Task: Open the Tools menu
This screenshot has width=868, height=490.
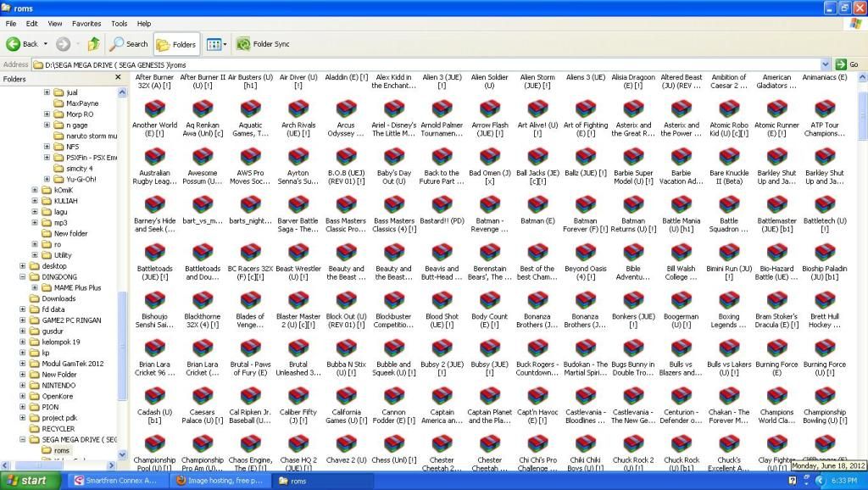Action: [x=119, y=24]
